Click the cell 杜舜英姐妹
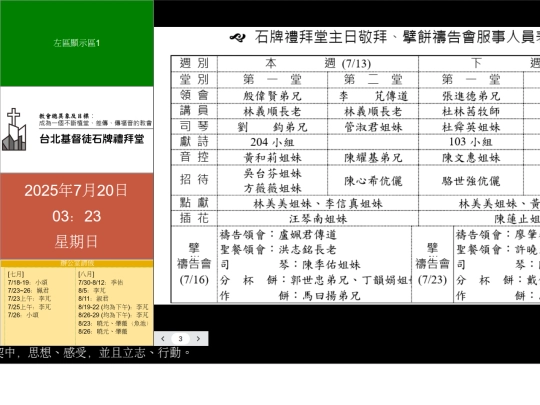 pos(471,127)
